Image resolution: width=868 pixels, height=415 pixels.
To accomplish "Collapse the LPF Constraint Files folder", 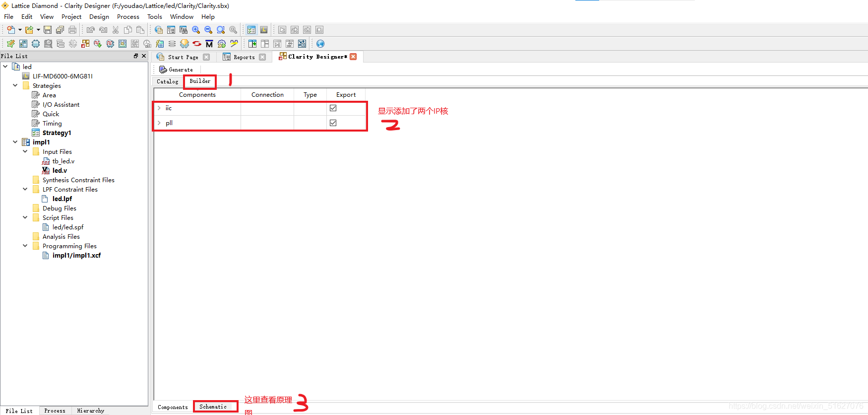I will [x=25, y=189].
